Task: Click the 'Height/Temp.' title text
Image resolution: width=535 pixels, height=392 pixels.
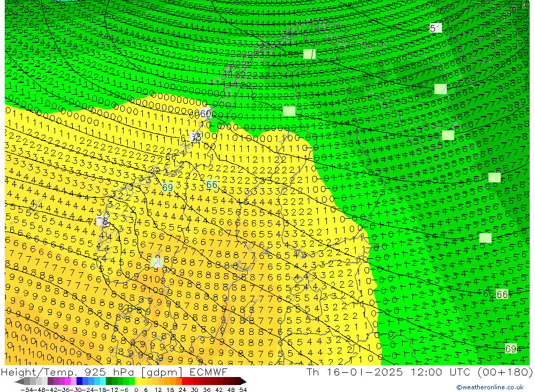Action: click(40, 372)
